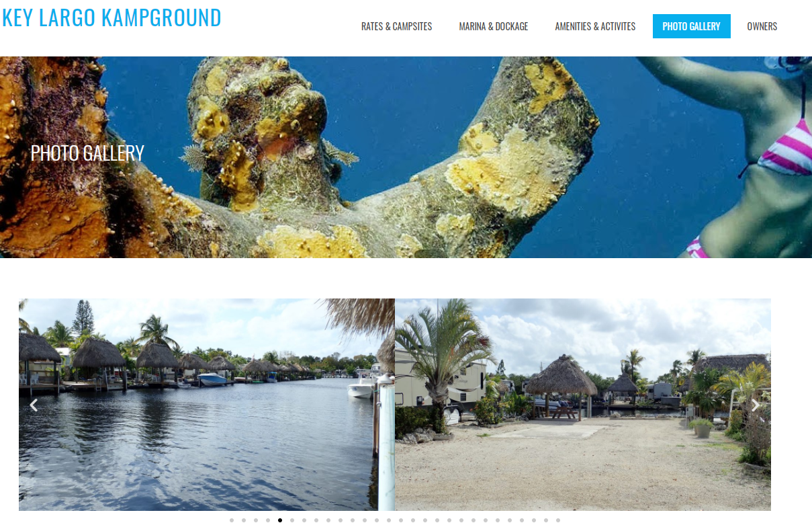Click the active black pagination dot
Screen dimensions: 812x523
(x=280, y=520)
